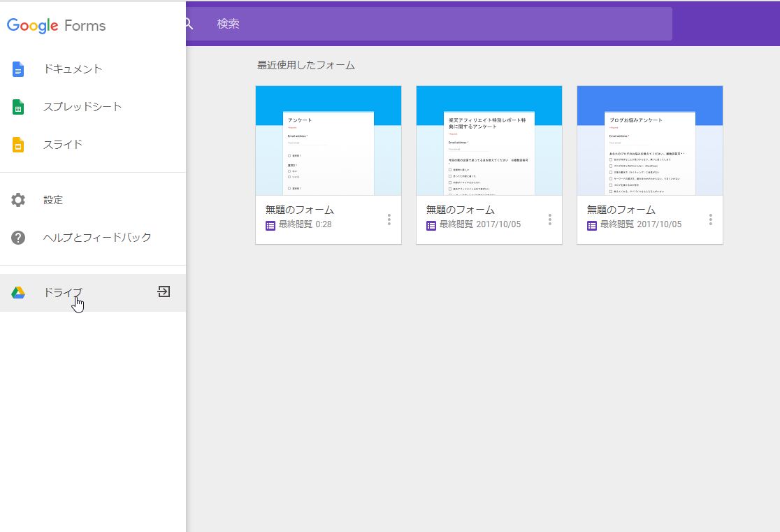
Task: Click the open-in-new icon on ドライブ row
Action: (164, 292)
